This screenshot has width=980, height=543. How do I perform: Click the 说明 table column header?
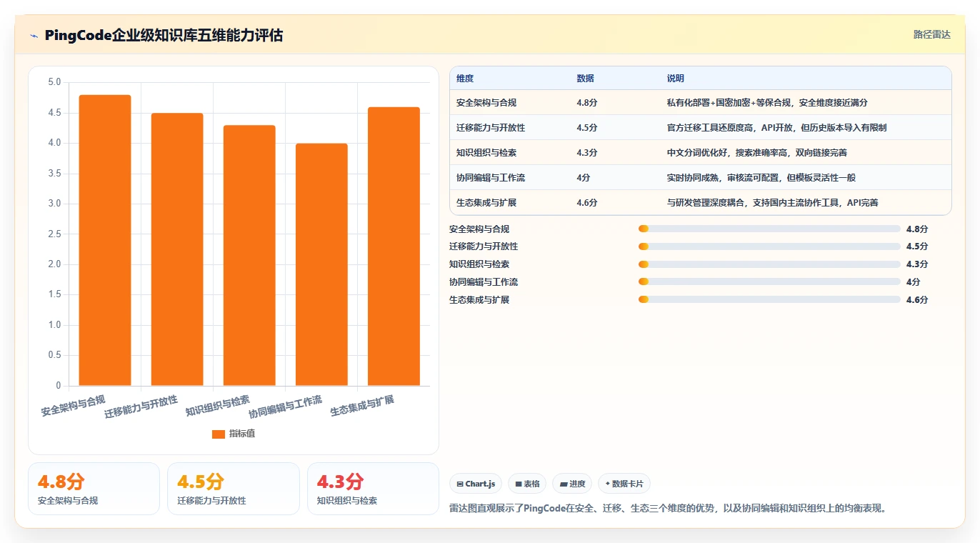(676, 79)
